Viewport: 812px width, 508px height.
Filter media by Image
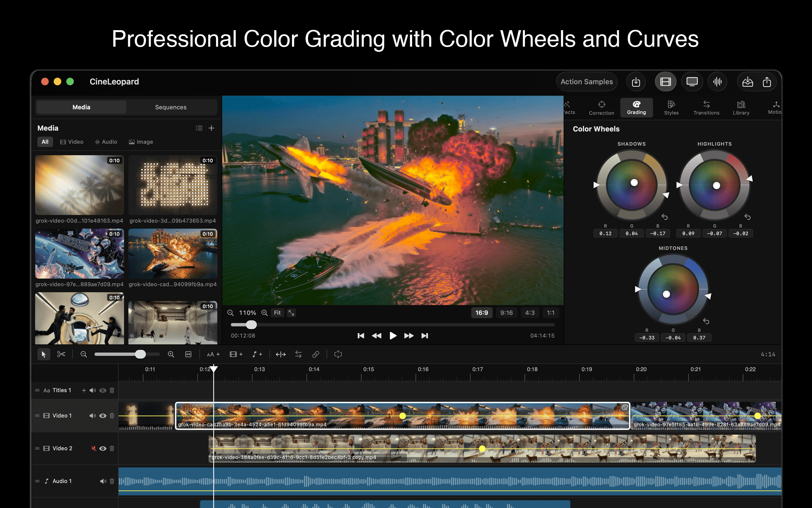[141, 142]
